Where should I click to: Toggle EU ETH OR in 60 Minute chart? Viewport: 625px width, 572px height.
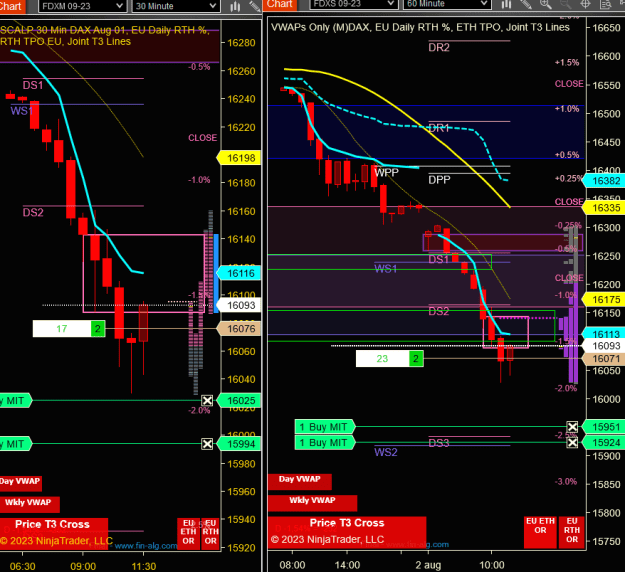pos(540,532)
